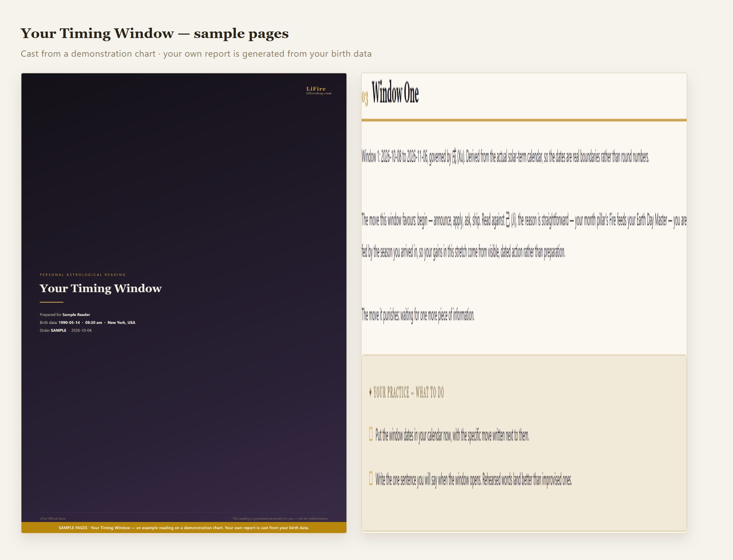The image size is (733, 560).
Task: Click the 'Window One' page heading
Action: coord(395,92)
